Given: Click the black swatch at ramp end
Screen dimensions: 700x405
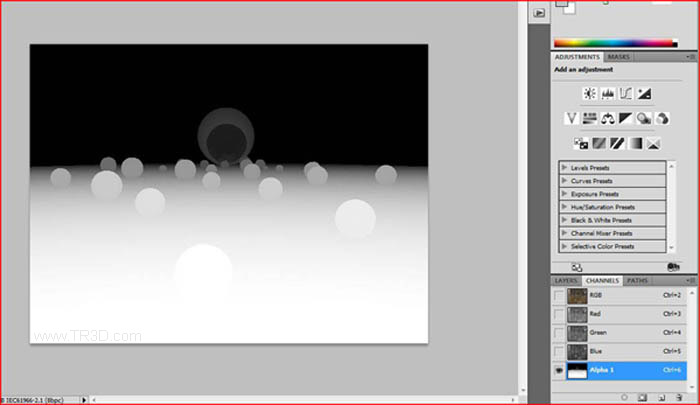Looking at the screenshot, I should [675, 43].
